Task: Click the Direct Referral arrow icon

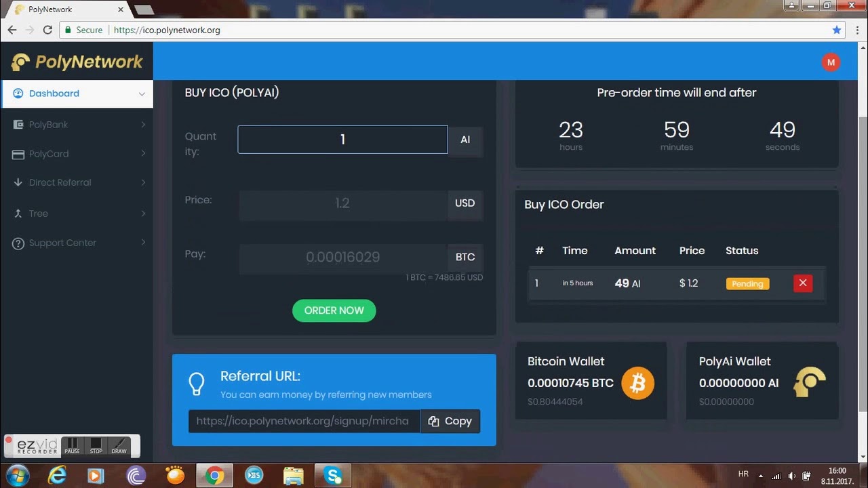Action: point(18,182)
